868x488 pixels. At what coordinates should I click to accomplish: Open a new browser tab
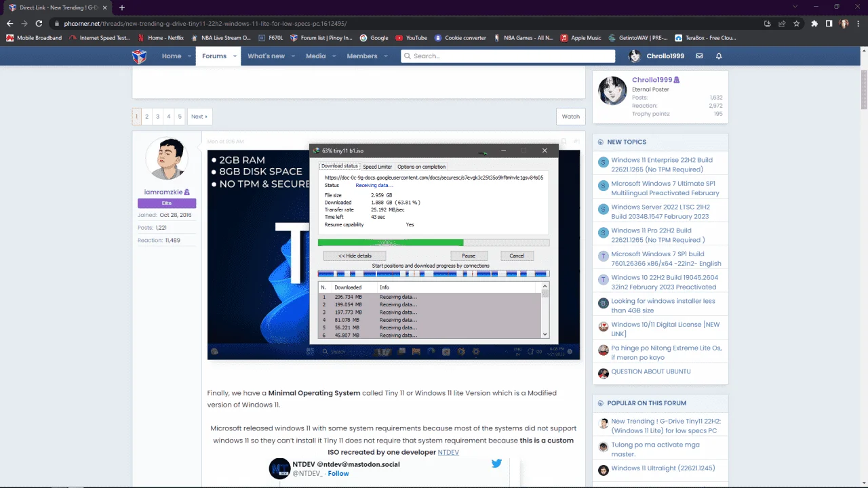pos(122,7)
